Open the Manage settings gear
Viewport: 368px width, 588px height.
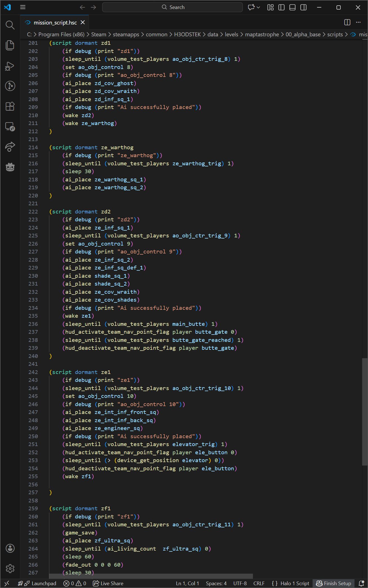[x=10, y=568]
